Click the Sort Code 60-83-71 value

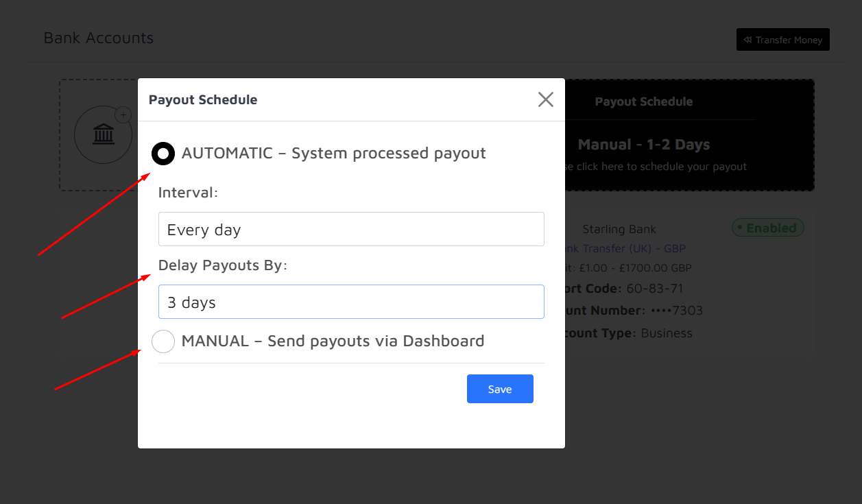click(x=654, y=288)
